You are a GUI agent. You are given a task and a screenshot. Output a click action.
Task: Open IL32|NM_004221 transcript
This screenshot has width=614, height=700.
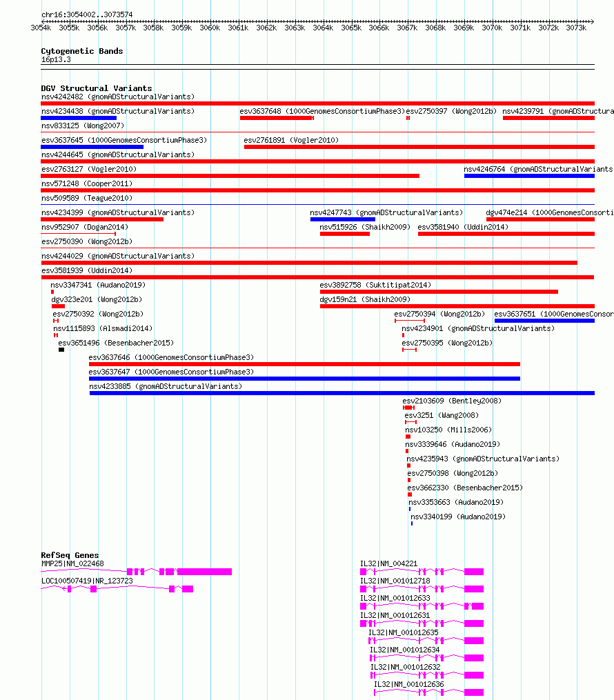coord(422,572)
